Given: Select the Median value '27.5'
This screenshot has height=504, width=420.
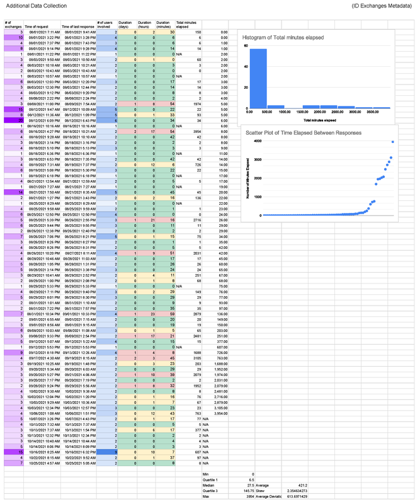Looking at the screenshot, I should (x=242, y=485).
